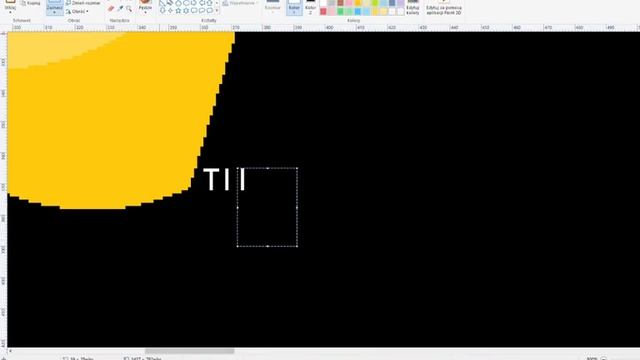Choose the up arrow shape
The image size is (640, 360).
point(209,3)
